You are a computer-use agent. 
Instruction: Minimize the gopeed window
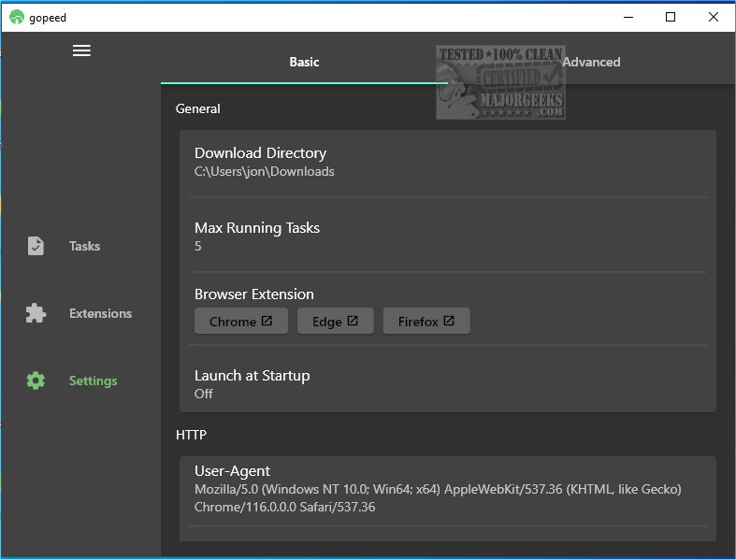pyautogui.click(x=628, y=18)
